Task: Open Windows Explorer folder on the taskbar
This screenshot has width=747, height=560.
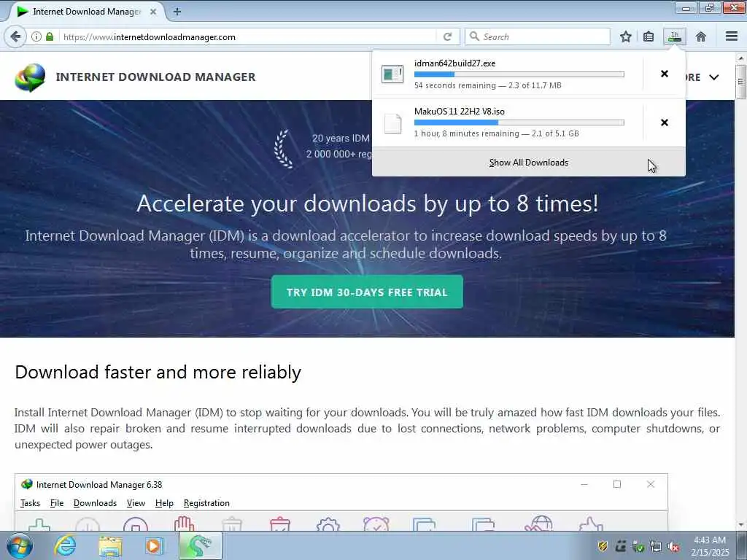Action: coord(110,546)
